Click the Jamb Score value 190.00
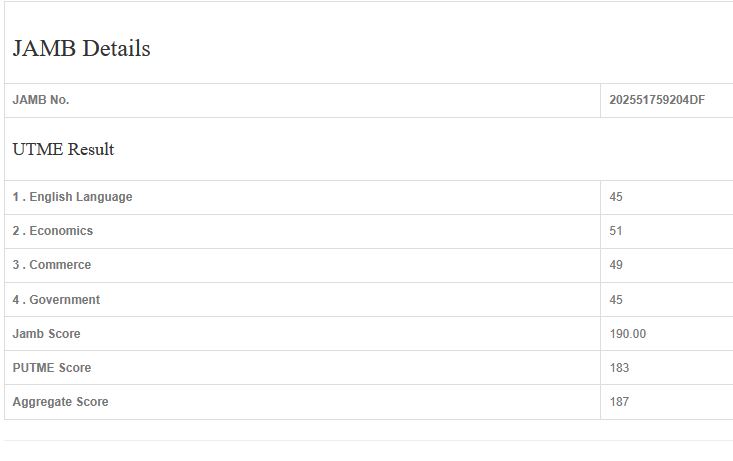The width and height of the screenshot is (733, 461). click(628, 334)
